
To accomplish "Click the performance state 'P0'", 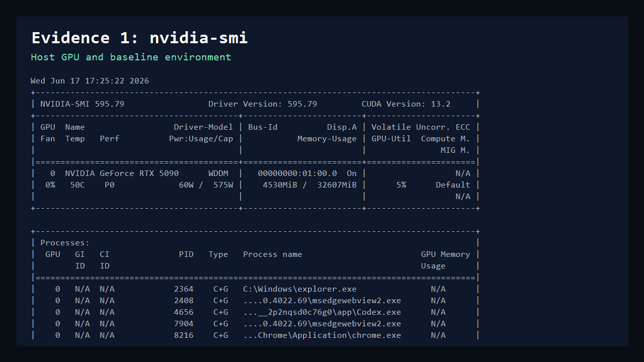I will (110, 185).
